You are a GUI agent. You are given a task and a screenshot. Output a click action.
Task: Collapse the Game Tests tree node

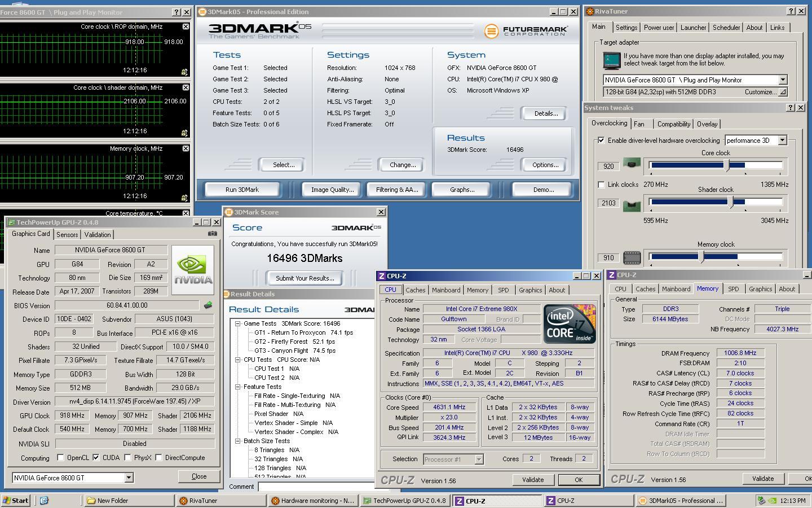[x=238, y=323]
